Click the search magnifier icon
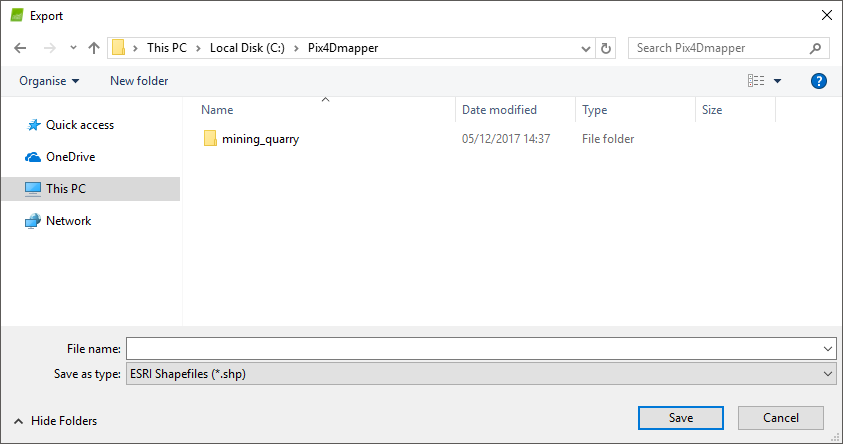The image size is (843, 444). (815, 48)
